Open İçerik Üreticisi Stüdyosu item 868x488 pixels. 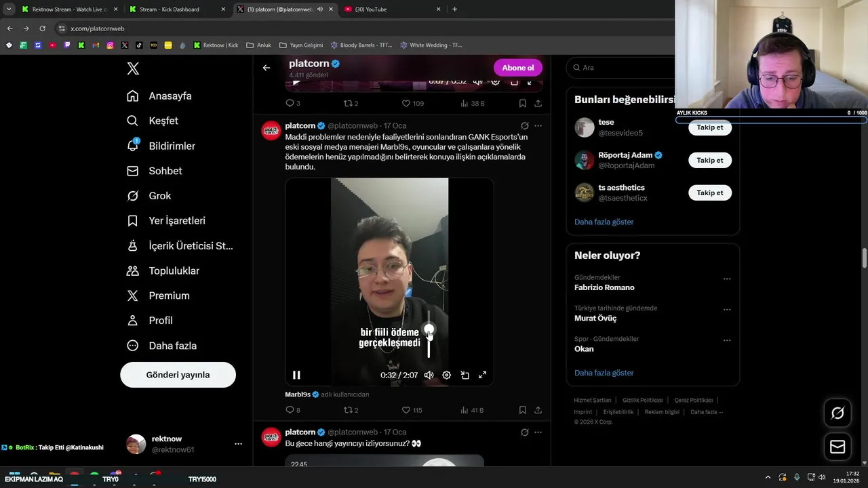[x=180, y=245]
